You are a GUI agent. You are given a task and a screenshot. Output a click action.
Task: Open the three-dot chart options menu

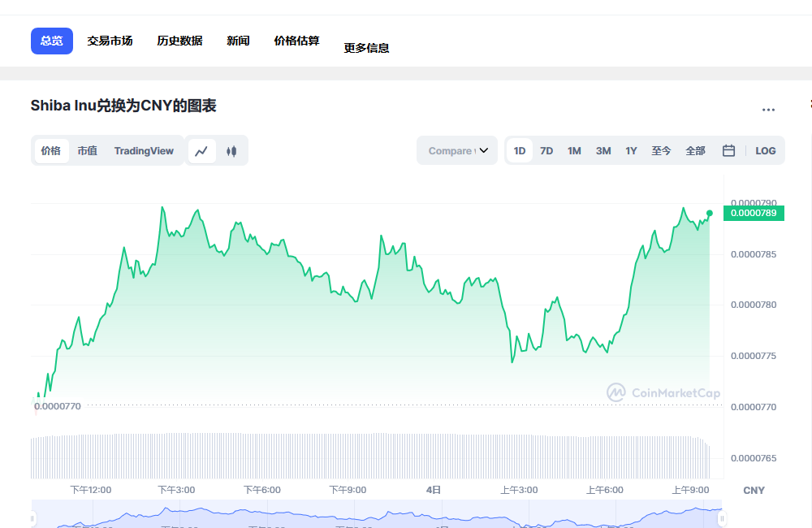click(768, 110)
